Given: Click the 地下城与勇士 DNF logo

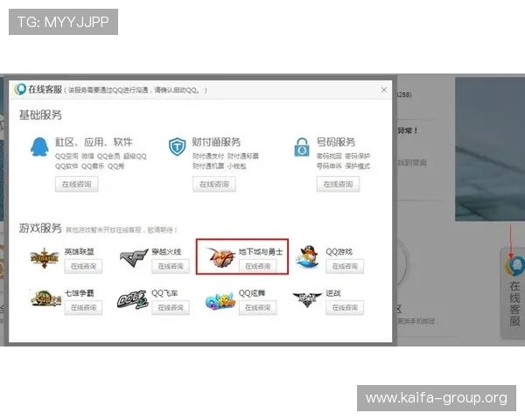Looking at the screenshot, I should point(220,257).
